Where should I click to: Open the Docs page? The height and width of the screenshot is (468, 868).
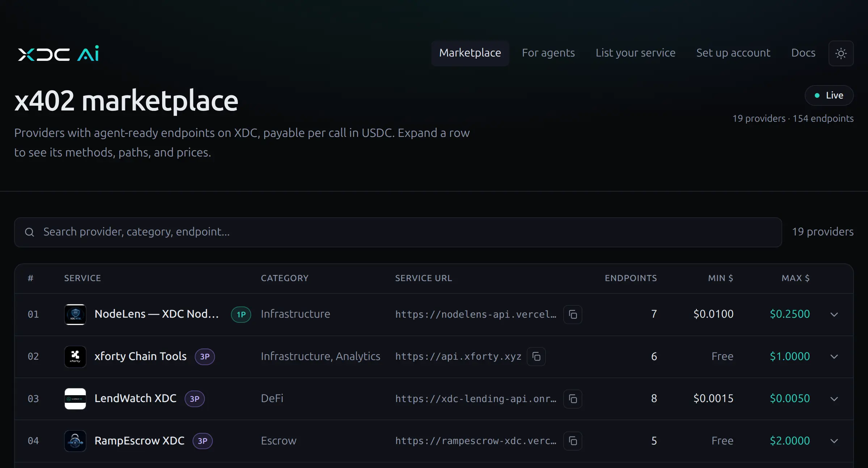pyautogui.click(x=803, y=53)
